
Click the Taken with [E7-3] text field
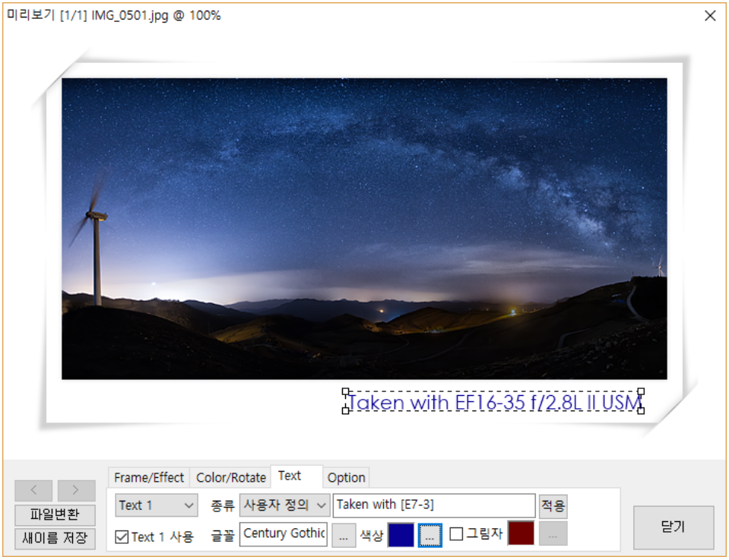point(433,505)
